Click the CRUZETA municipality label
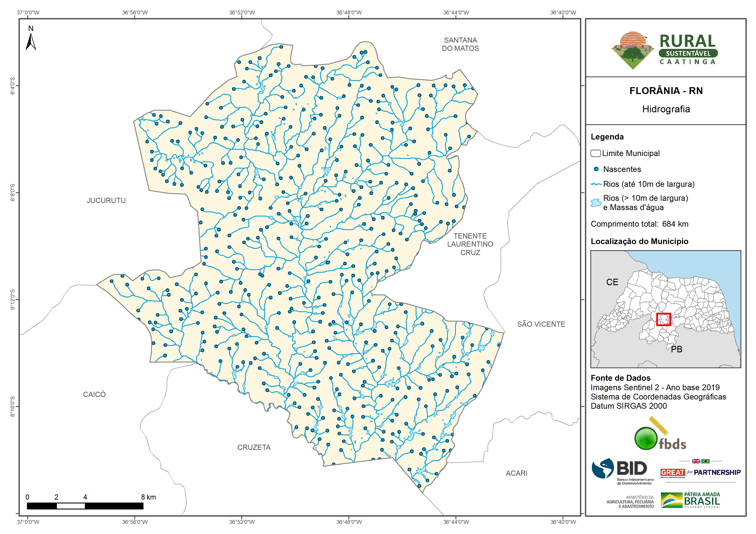Screen dimensions: 756x534 254,447
